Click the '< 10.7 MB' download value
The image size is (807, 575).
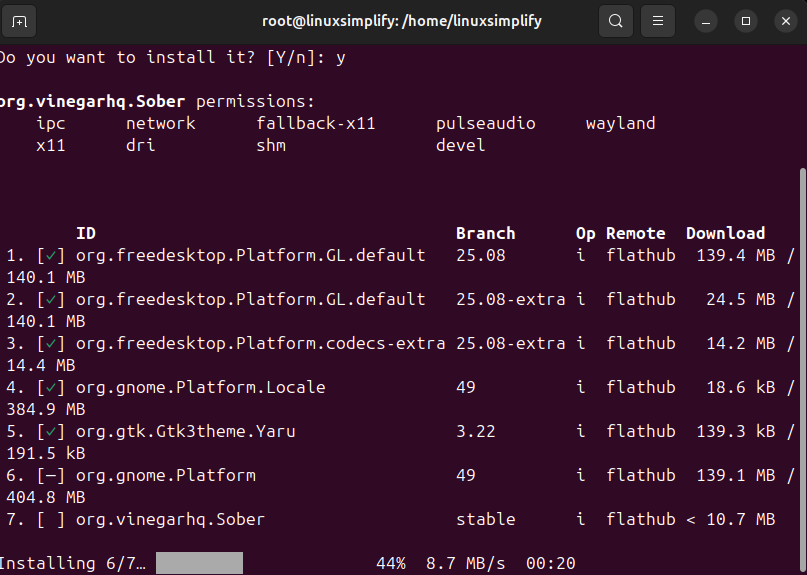(730, 519)
